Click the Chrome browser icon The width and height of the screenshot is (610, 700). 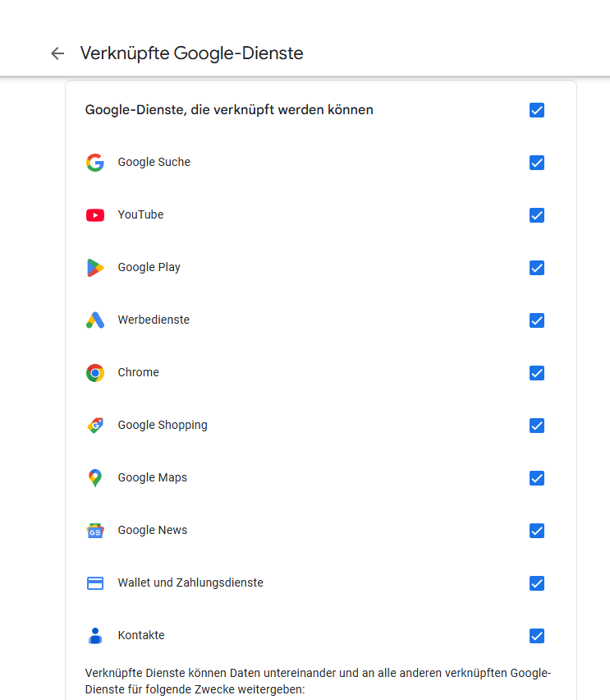click(x=95, y=373)
